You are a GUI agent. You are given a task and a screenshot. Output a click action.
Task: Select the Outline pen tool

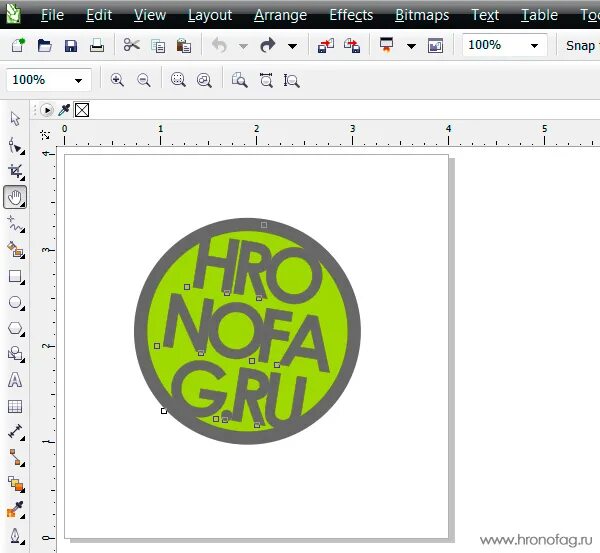point(16,536)
